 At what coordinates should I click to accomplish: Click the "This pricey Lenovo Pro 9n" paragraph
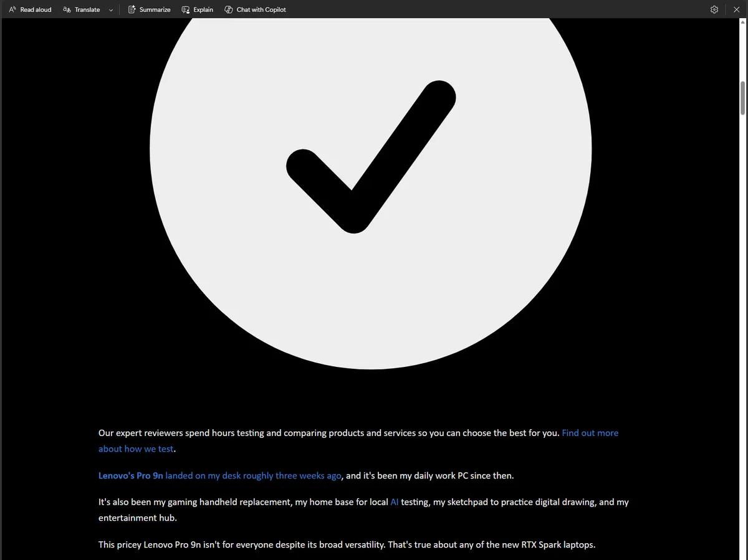[x=347, y=544]
